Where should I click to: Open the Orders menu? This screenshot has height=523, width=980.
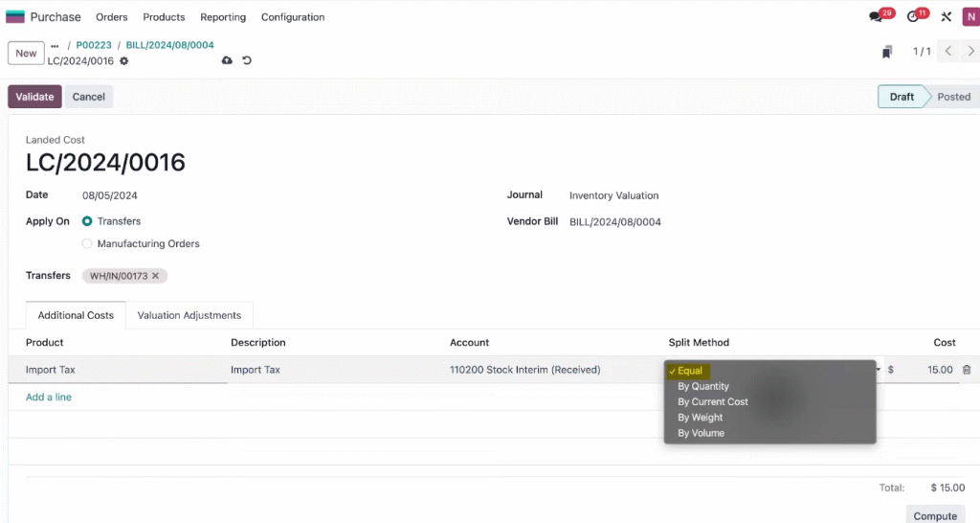tap(111, 17)
